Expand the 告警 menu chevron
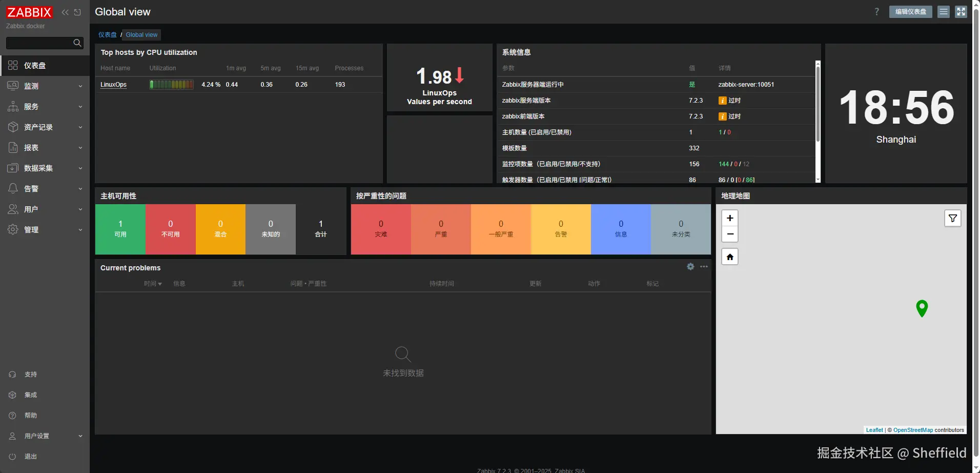Screen dimensions: 980x473 click(x=80, y=189)
